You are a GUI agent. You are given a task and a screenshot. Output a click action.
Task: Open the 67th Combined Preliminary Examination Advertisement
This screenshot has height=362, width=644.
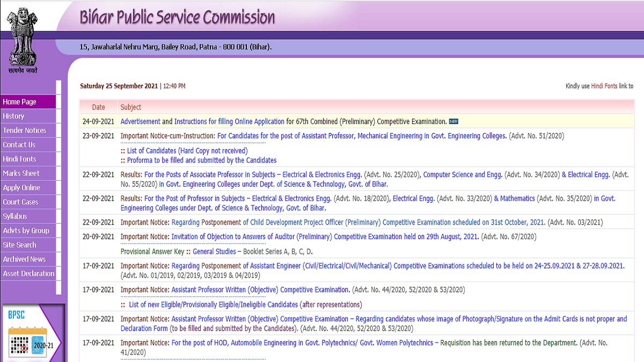tap(141, 122)
